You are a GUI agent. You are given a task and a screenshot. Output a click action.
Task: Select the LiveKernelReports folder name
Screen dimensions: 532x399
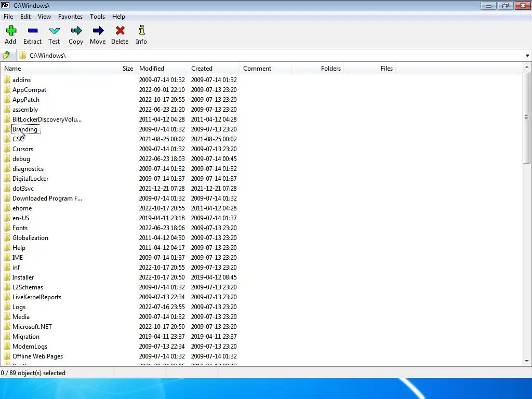point(37,297)
